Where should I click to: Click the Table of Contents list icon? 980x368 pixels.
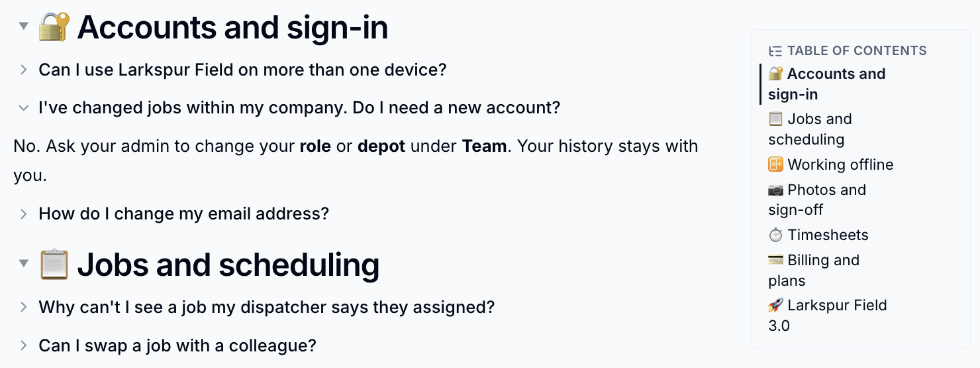[775, 51]
